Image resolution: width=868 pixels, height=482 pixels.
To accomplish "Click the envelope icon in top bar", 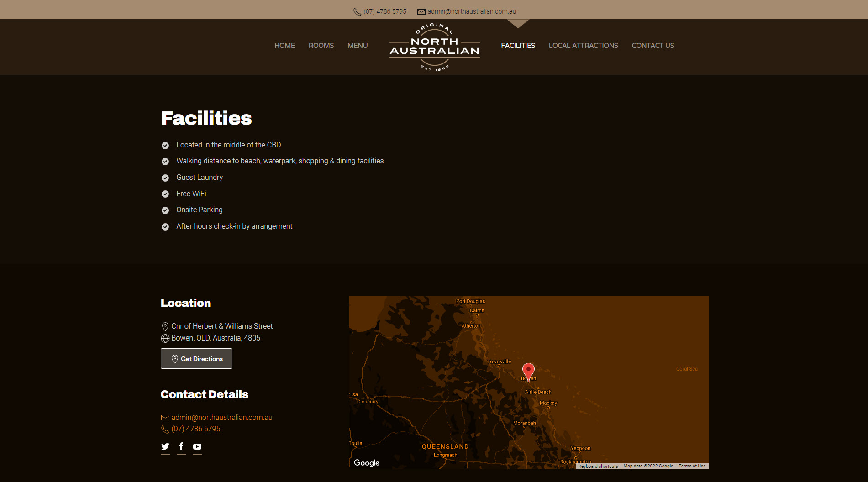I will coord(421,12).
